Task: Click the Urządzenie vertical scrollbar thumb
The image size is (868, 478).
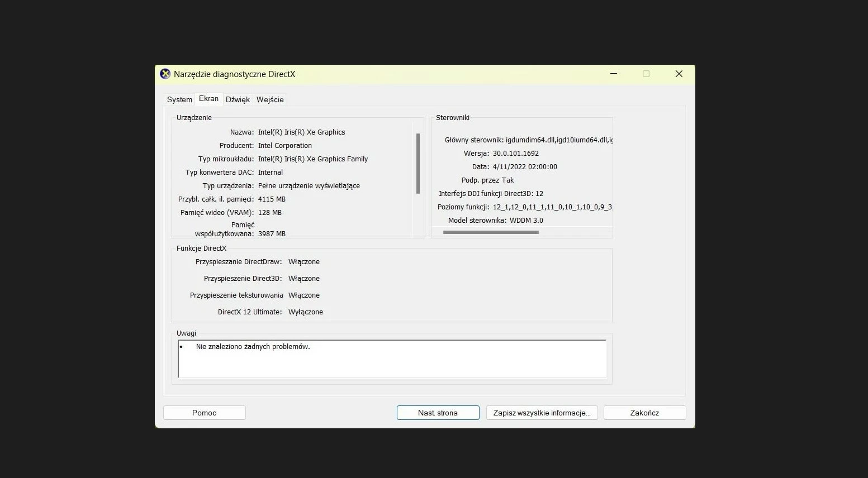Action: click(418, 164)
